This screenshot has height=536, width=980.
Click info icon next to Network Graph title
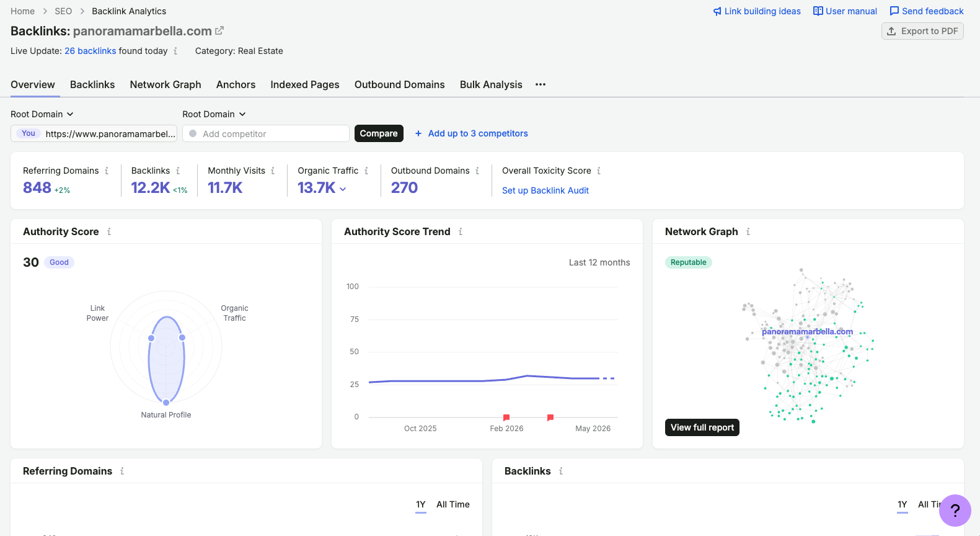coord(748,231)
